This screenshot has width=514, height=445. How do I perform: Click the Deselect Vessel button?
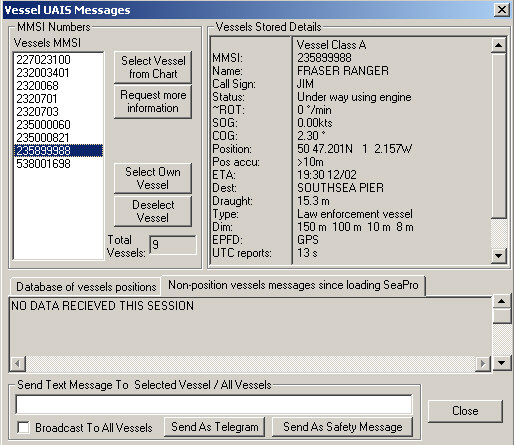(x=153, y=211)
